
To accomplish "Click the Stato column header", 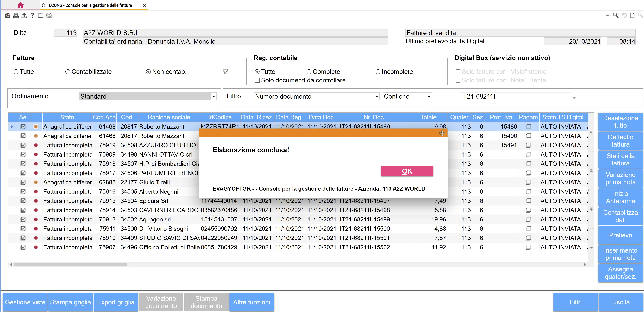I will click(x=67, y=117).
